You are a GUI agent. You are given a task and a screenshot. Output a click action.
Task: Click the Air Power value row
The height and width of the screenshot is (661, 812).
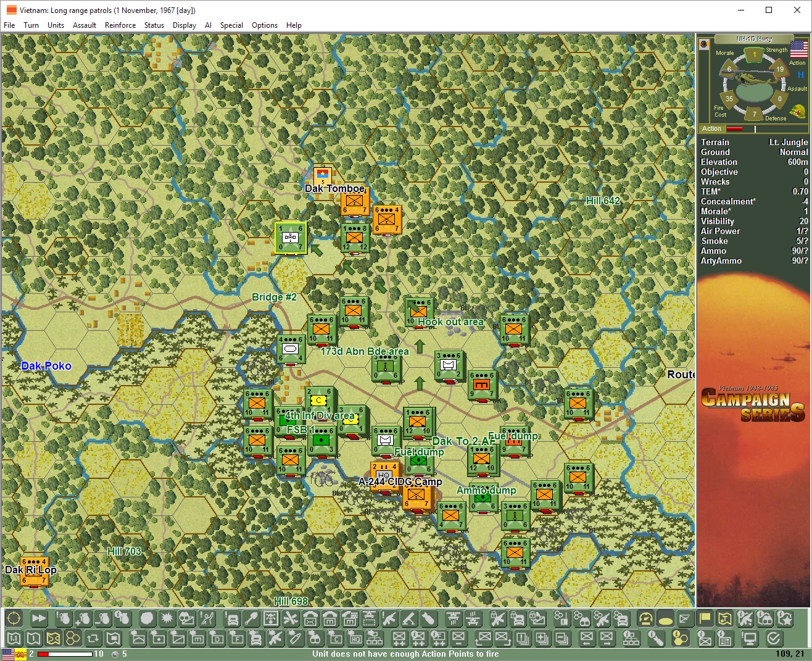click(x=754, y=231)
